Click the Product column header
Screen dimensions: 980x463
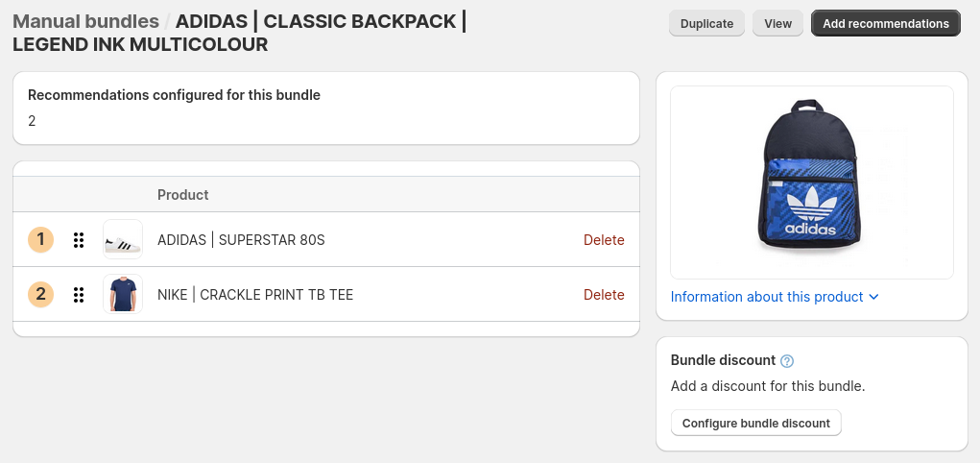pyautogui.click(x=183, y=195)
